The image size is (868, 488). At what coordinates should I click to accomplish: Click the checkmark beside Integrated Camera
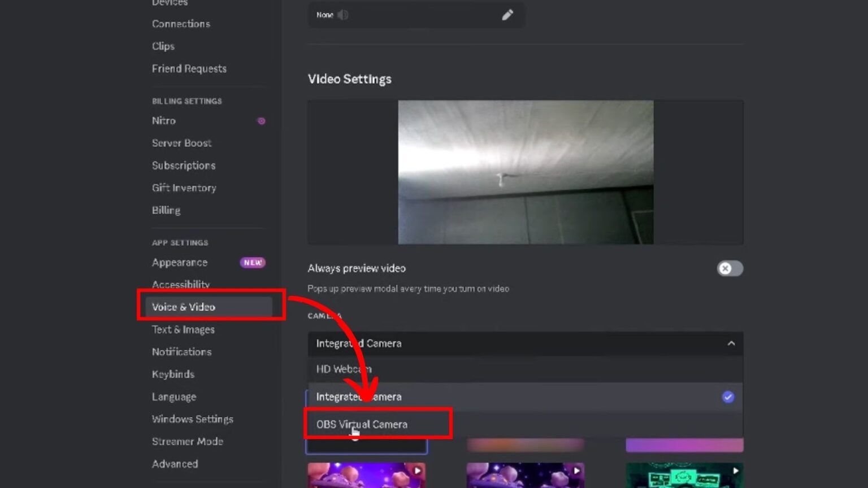[x=728, y=397]
